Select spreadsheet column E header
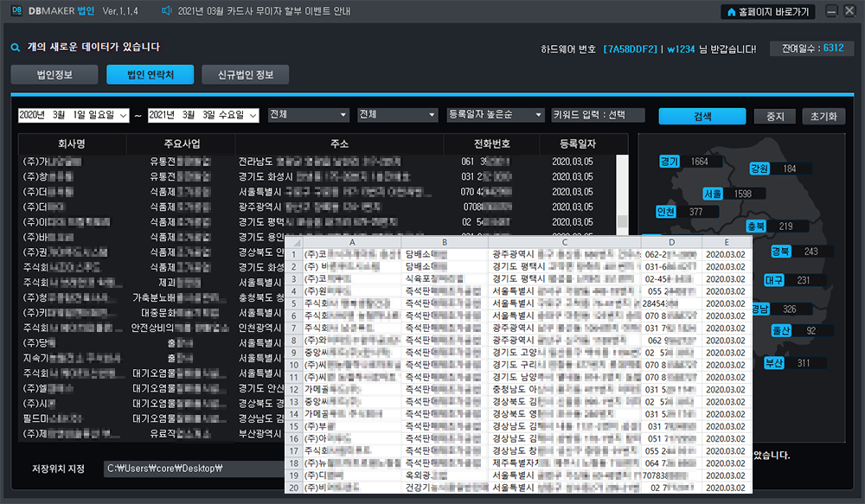The height and width of the screenshot is (504, 865). point(727,242)
